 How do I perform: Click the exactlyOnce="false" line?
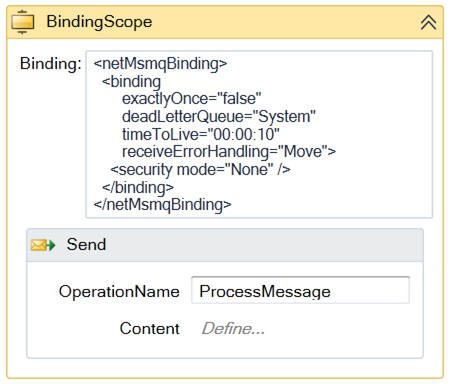tap(191, 99)
